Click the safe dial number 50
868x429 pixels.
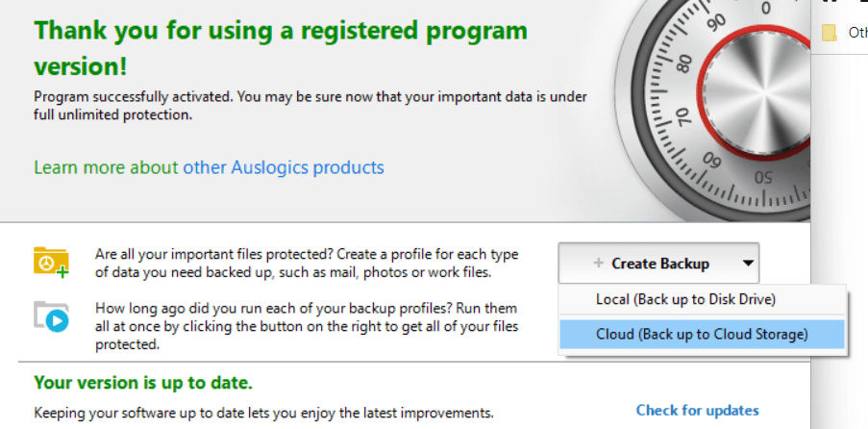click(x=764, y=176)
